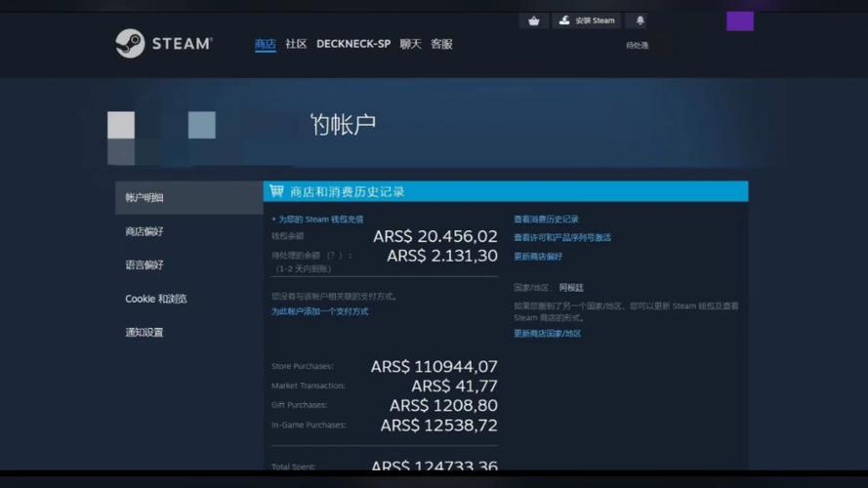868x488 pixels.
Task: Click Store Purchases amount ARS$ 110944,07
Action: 434,366
